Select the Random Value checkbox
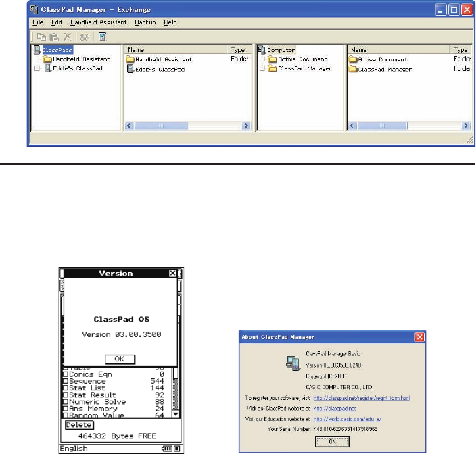 (66, 415)
